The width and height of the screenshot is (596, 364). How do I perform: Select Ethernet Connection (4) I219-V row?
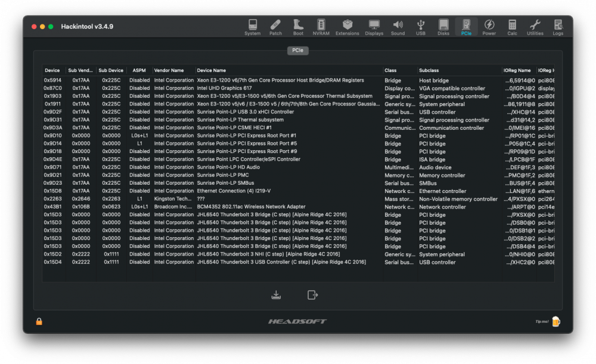[x=299, y=191]
